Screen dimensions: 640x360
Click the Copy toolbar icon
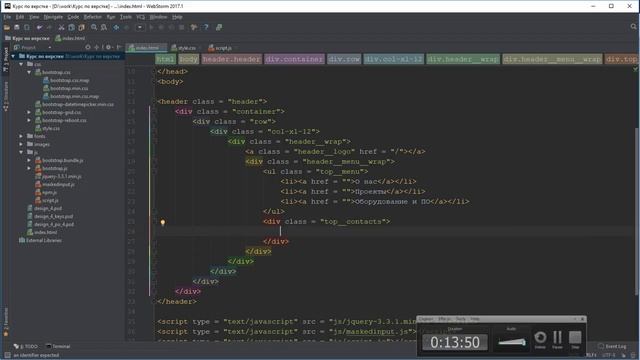pos(71,27)
